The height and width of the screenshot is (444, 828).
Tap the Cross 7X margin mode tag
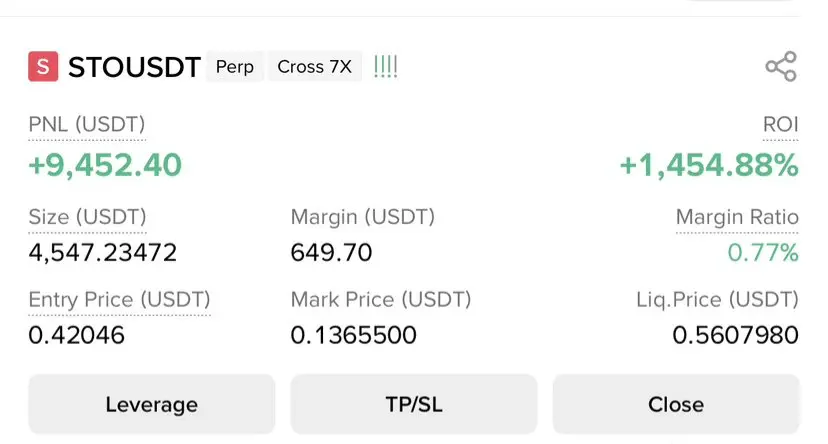pos(314,67)
